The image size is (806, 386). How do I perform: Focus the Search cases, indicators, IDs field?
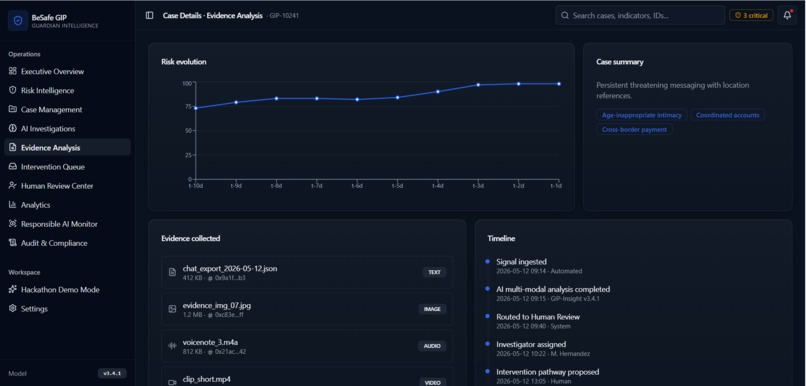(x=640, y=15)
